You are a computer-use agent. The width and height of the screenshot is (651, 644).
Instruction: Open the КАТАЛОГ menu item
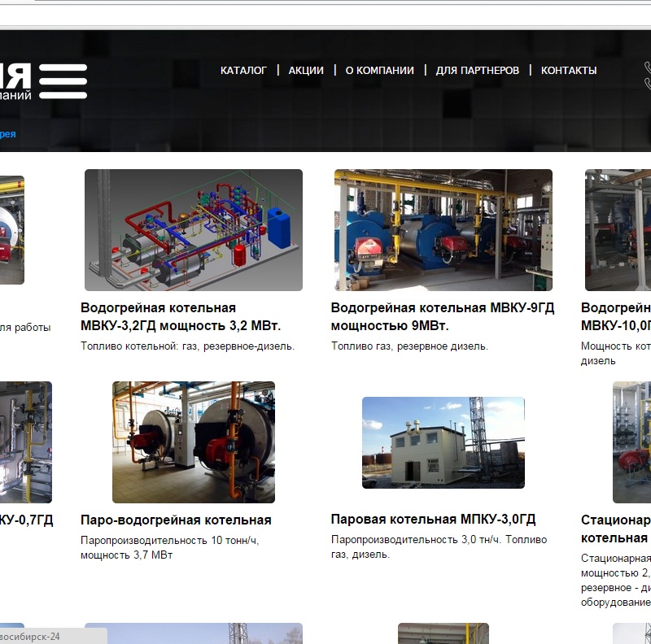coord(243,71)
